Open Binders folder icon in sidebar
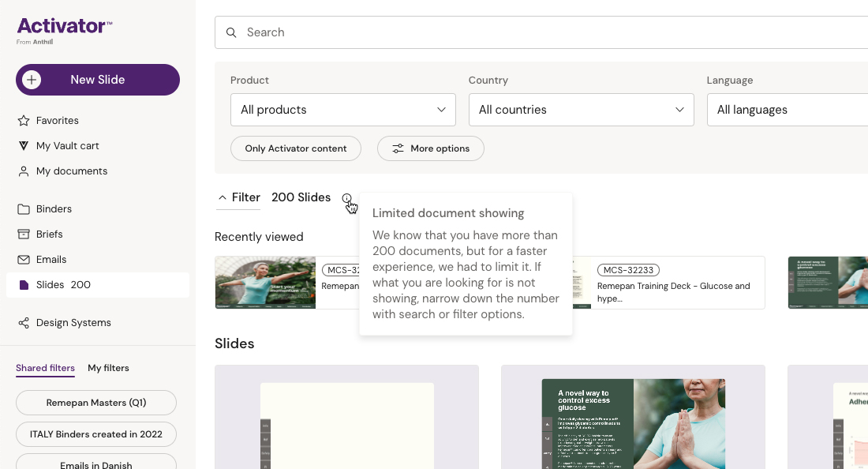Viewport: 868px width, 469px height. tap(23, 209)
